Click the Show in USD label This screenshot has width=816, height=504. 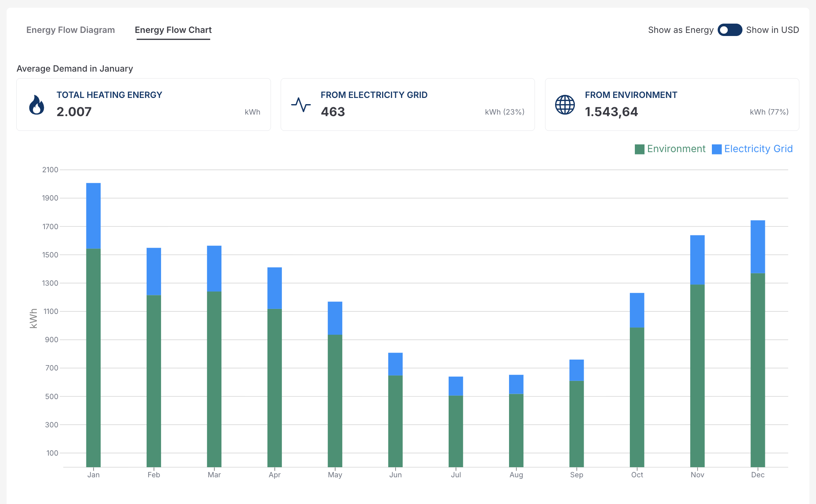[772, 30]
